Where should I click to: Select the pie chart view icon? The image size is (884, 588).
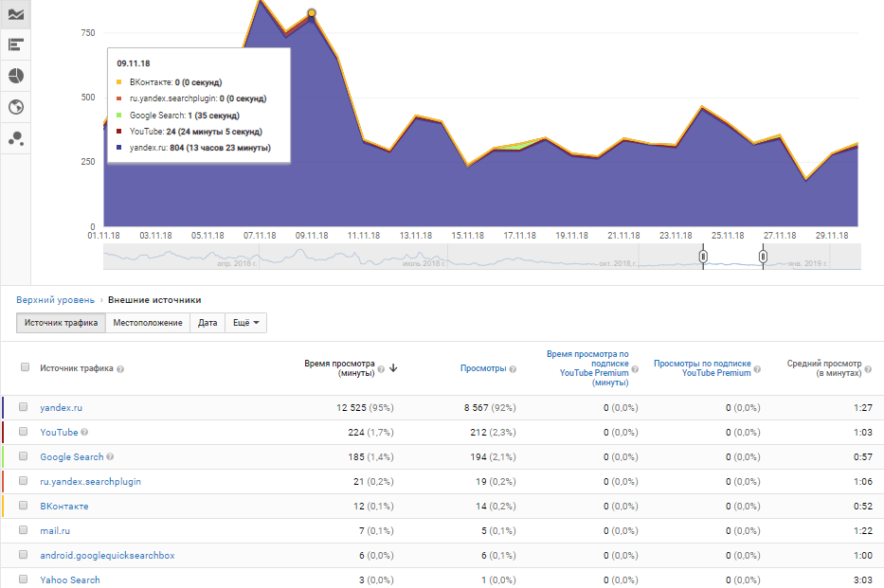coord(15,76)
